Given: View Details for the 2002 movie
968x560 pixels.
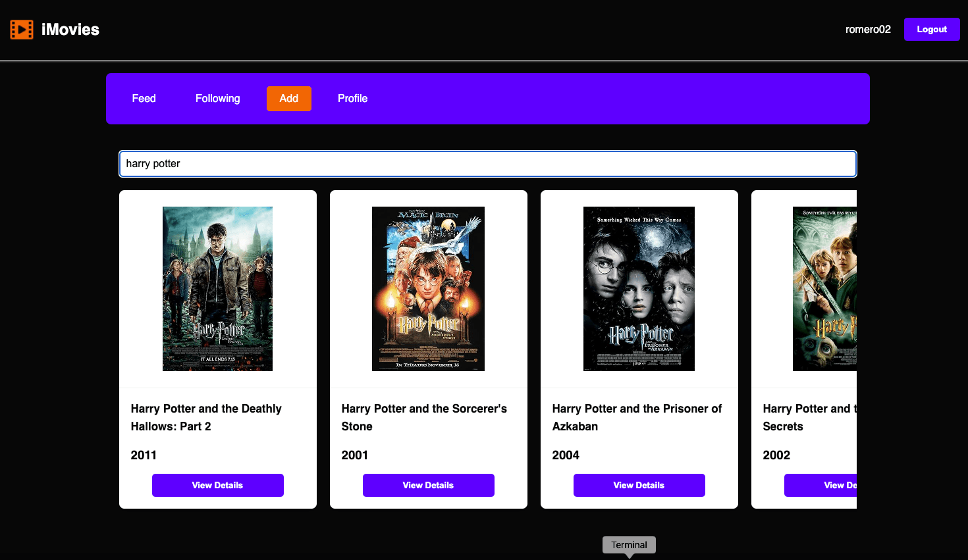Looking at the screenshot, I should click(820, 485).
